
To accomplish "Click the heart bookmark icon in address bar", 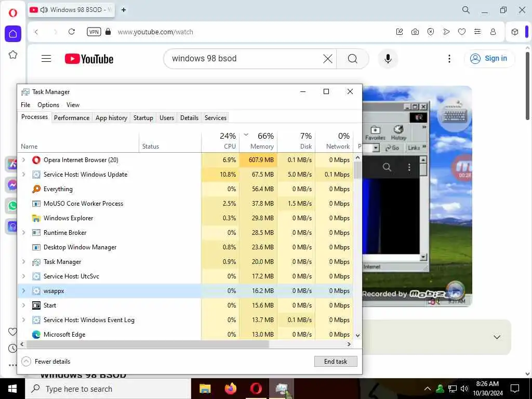I will pos(462,32).
